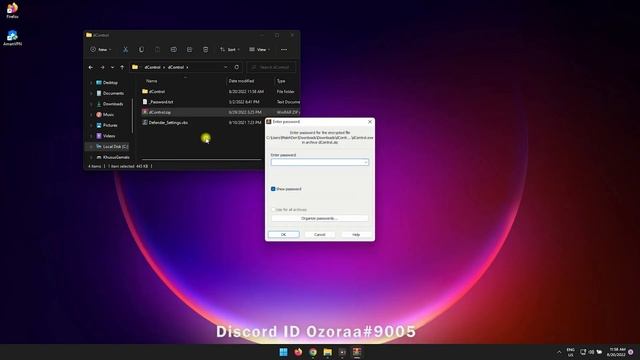Screen dimensions: 640x360
Task: Open recent locations chevron next to forward arrow
Action: (112, 67)
